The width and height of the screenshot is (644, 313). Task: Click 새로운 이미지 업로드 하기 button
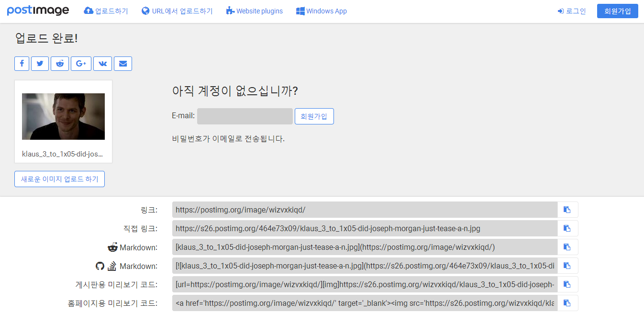[x=59, y=179]
